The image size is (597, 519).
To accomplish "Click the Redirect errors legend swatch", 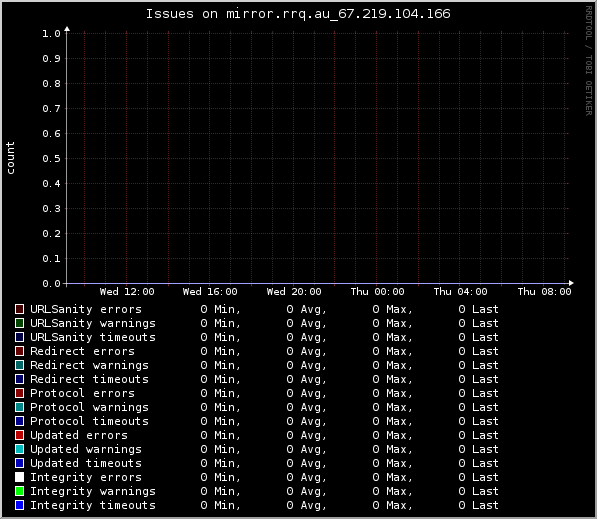I will (x=19, y=351).
